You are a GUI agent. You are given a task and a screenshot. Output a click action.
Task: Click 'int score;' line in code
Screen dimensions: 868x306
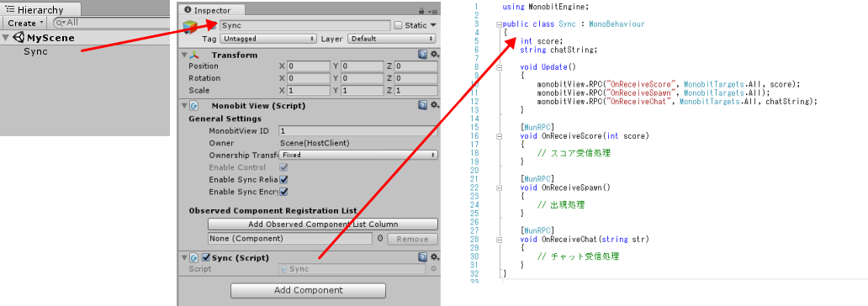[542, 41]
